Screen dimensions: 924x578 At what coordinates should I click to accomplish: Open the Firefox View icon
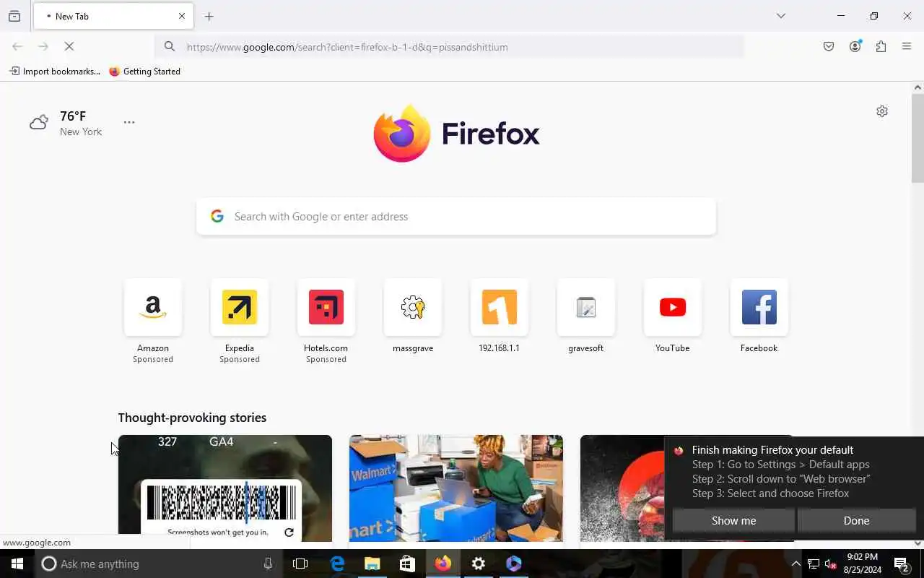[14, 16]
